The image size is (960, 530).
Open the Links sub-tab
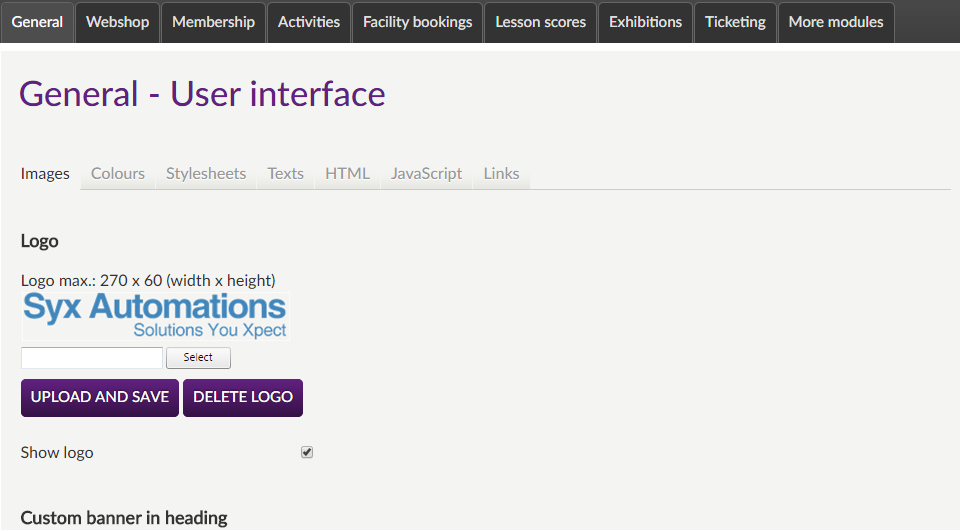[x=501, y=174]
